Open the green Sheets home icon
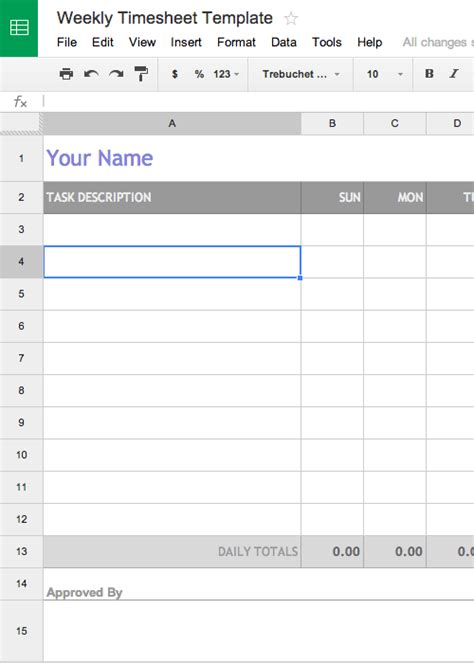The image size is (474, 663). (x=19, y=28)
